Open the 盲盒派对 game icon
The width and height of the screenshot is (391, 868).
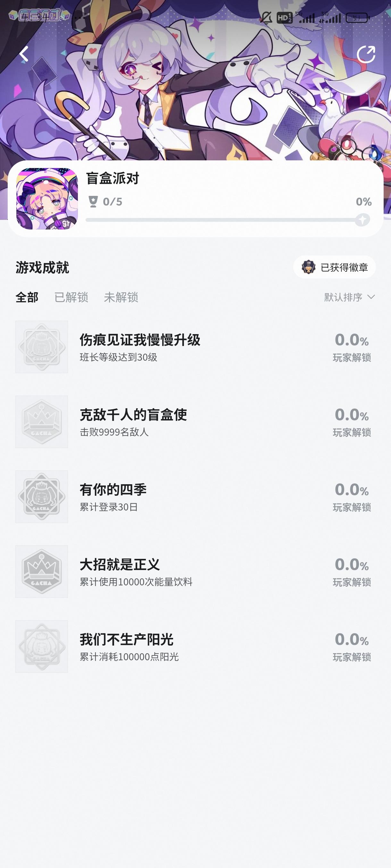(47, 199)
